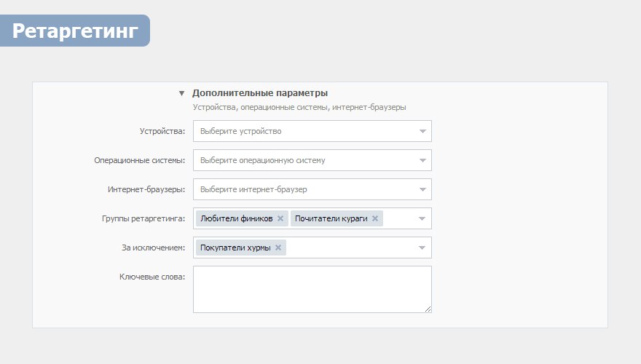This screenshot has height=364, width=641.
Task: Open the Интернет-браузеры dropdown arrow
Action: click(x=422, y=190)
